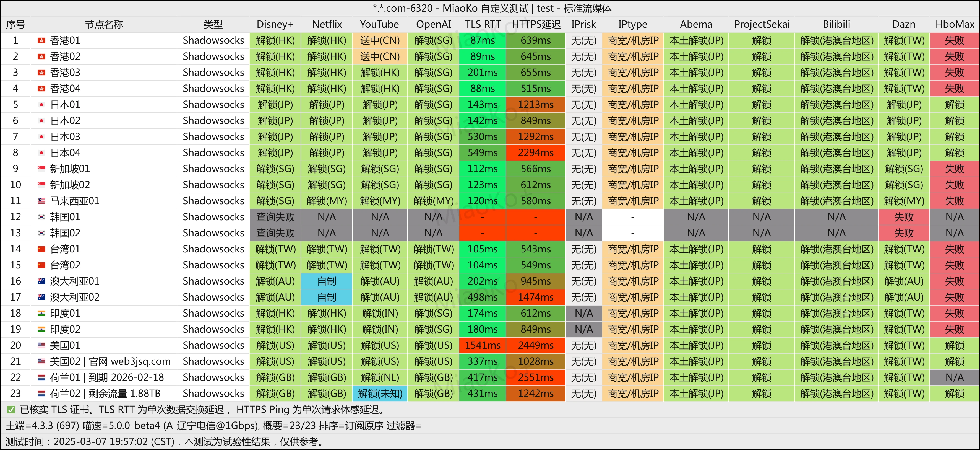This screenshot has height=450, width=980.
Task: Click the Netherlands flag beside 荷兰01 row
Action: (41, 377)
